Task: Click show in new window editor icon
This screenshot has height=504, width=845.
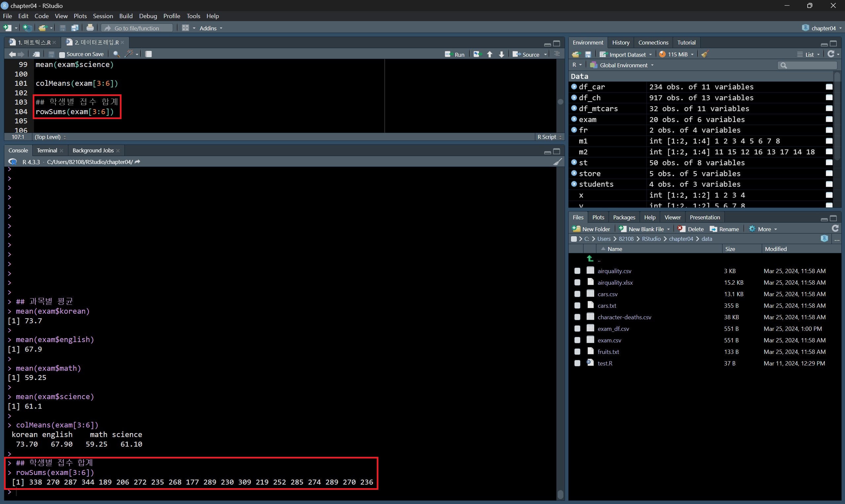Action: (x=36, y=54)
